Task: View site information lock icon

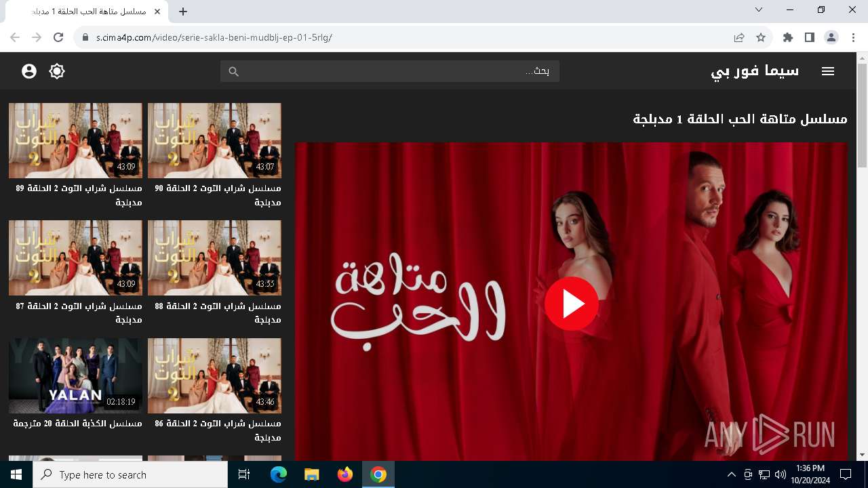Action: [x=85, y=37]
